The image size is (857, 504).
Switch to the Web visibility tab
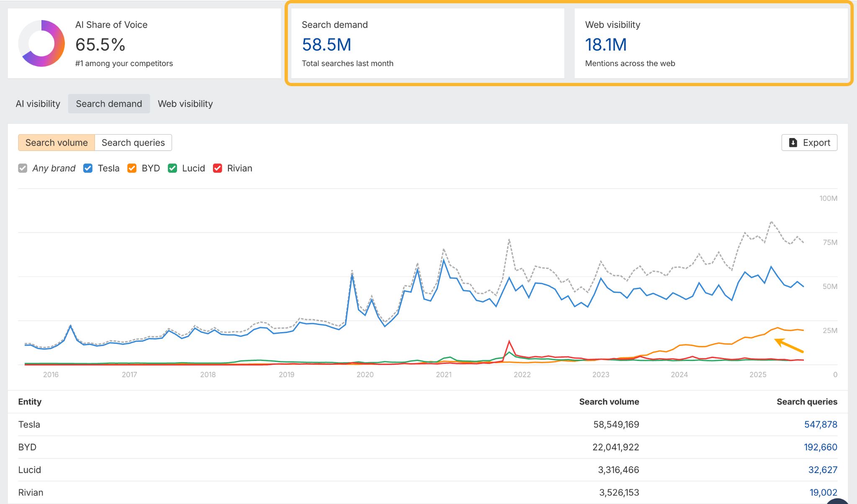coord(185,104)
